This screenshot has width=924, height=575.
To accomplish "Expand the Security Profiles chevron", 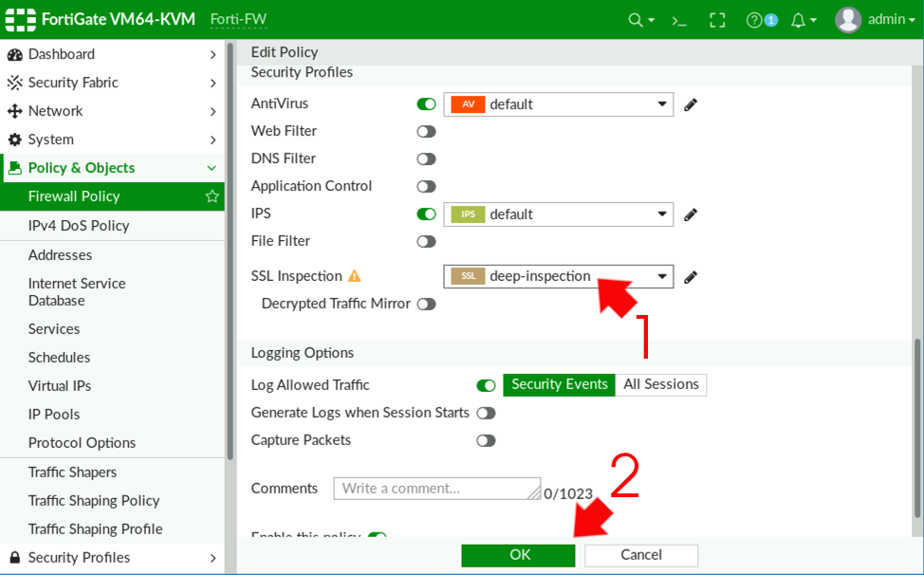I will point(213,557).
